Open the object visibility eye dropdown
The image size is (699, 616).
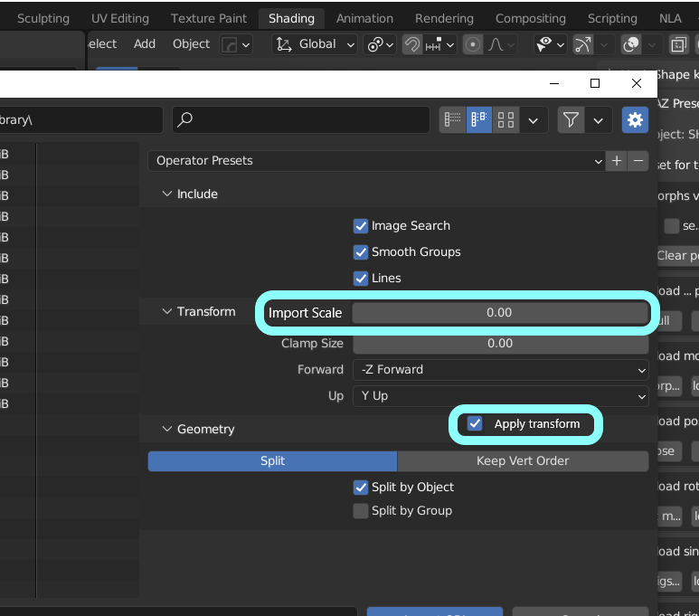pyautogui.click(x=551, y=44)
